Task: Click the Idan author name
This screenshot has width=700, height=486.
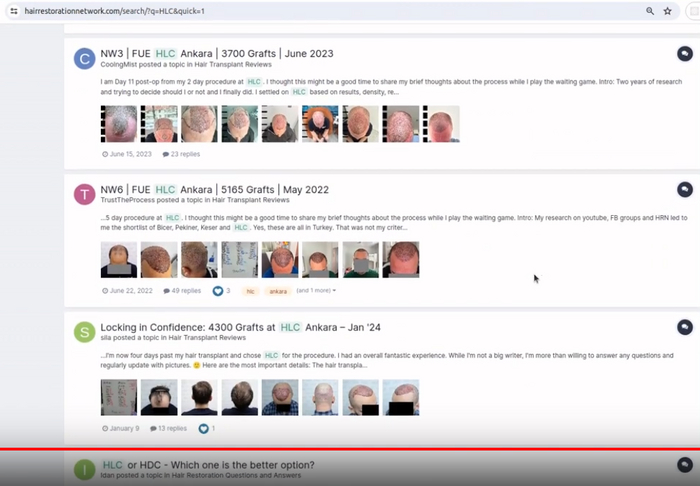Action: pos(108,475)
